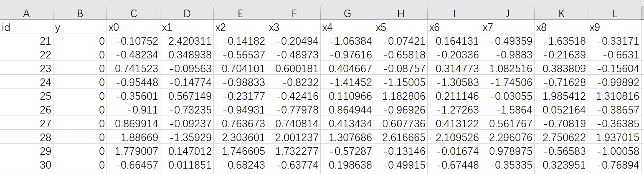
Task: Click the "id" header cell
Action: click(x=26, y=28)
